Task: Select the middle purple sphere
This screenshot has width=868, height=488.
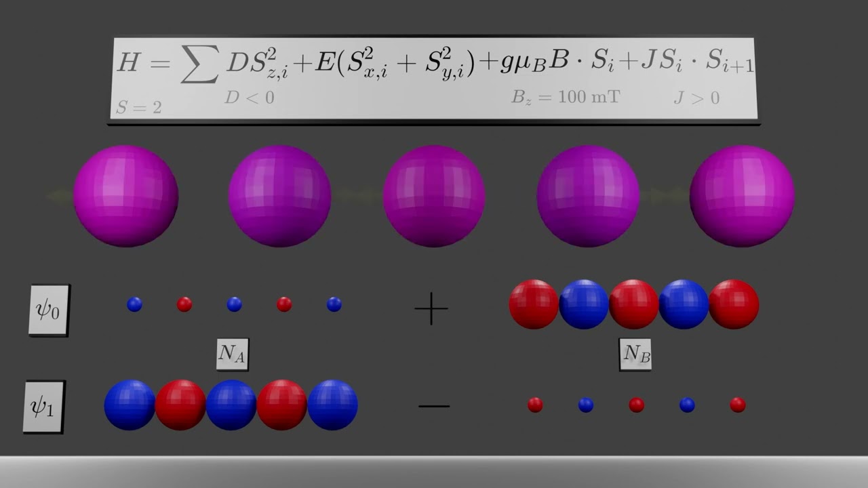Action: [x=434, y=196]
